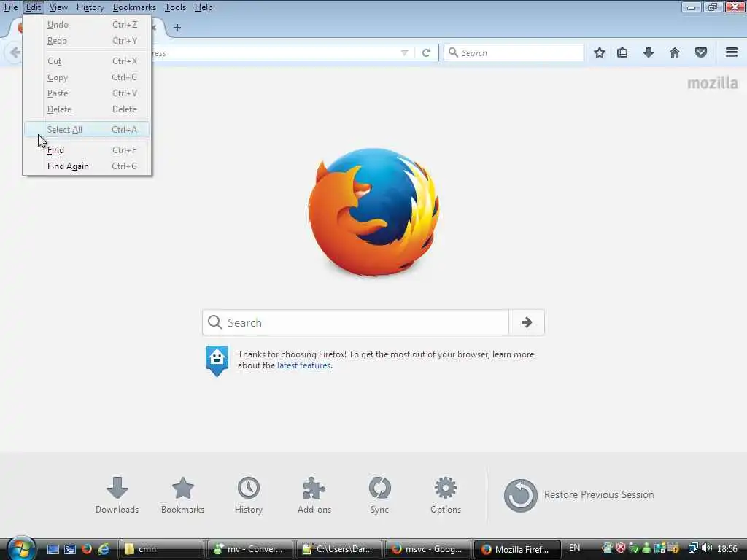Open the Bookmarks menu

click(134, 7)
